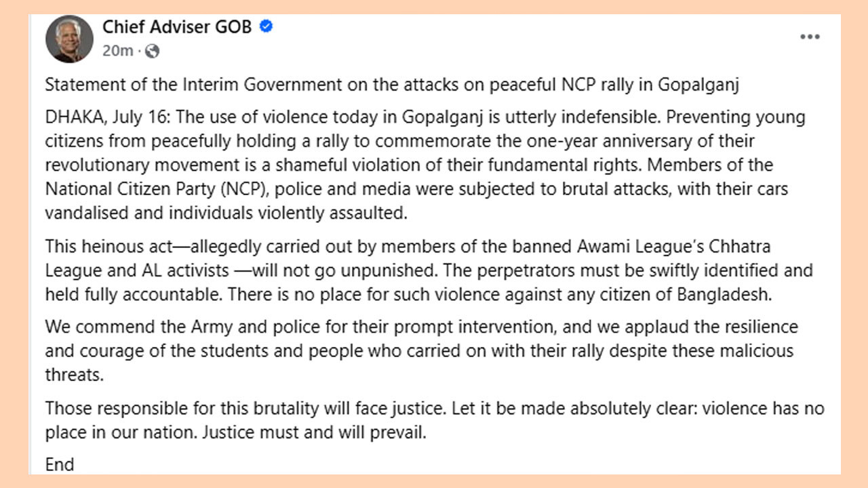The height and width of the screenshot is (488, 868).
Task: Click the statement headline about NCP rally
Action: [392, 86]
